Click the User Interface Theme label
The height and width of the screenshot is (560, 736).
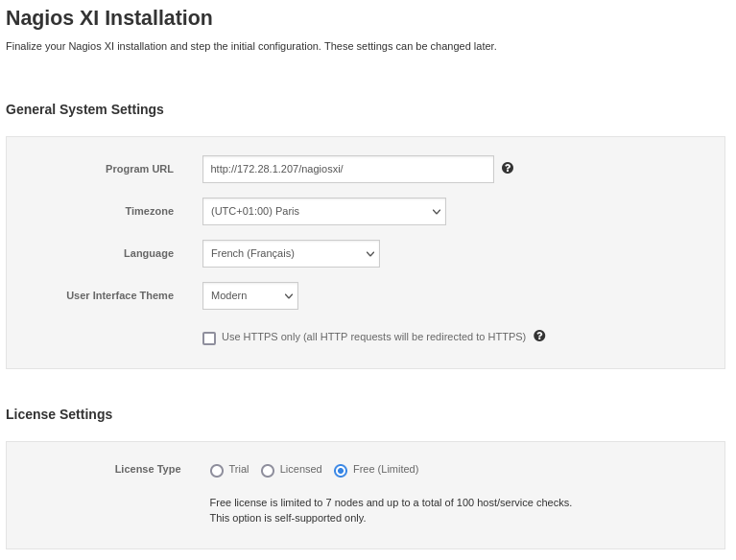pos(120,296)
